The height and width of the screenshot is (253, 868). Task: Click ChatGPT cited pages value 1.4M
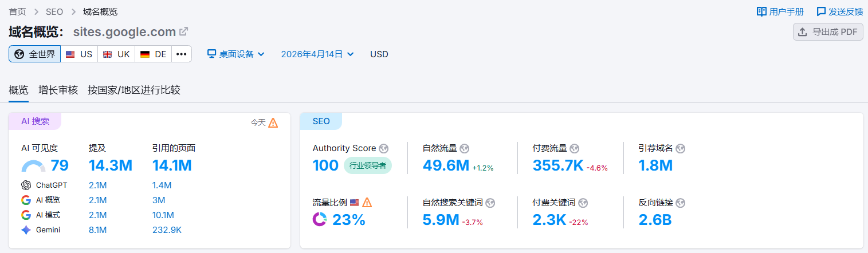[x=162, y=185]
